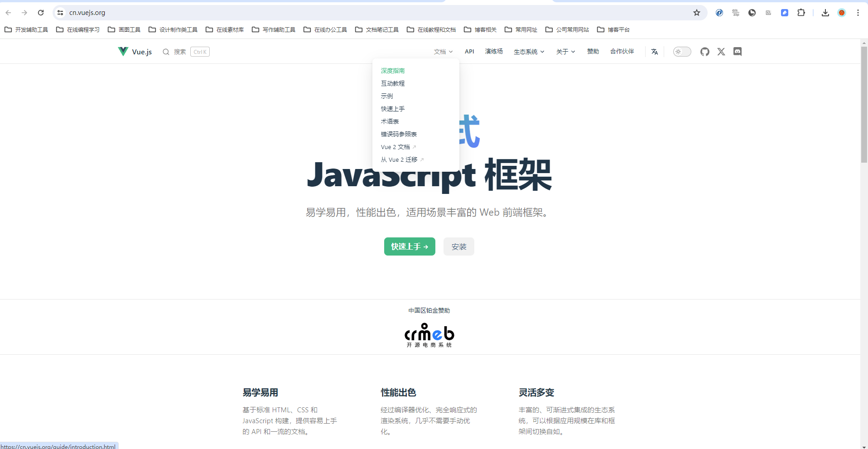The image size is (868, 449).
Task: Expand the 关于 dropdown
Action: click(x=565, y=52)
